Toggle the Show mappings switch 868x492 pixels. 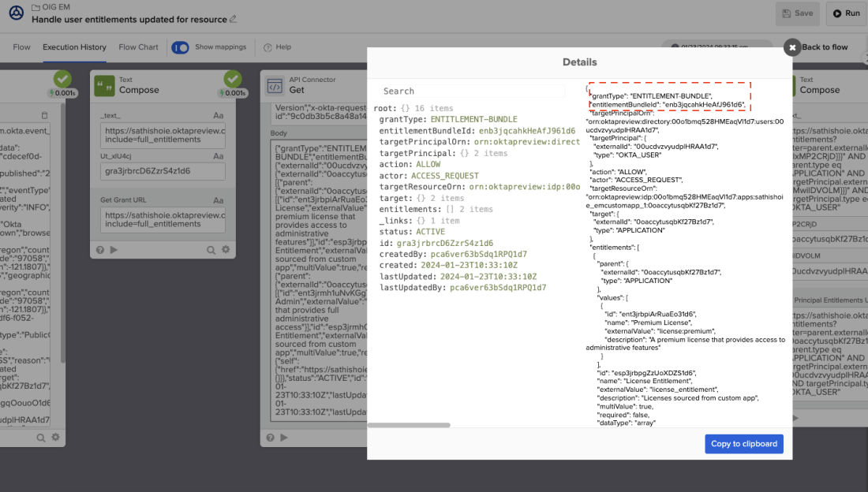(x=180, y=47)
